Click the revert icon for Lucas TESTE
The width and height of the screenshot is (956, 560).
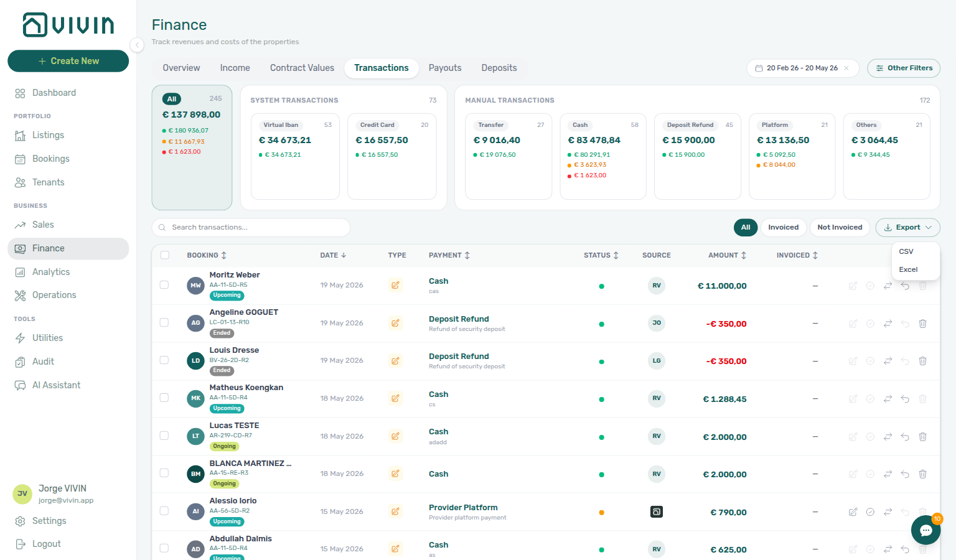coord(905,437)
